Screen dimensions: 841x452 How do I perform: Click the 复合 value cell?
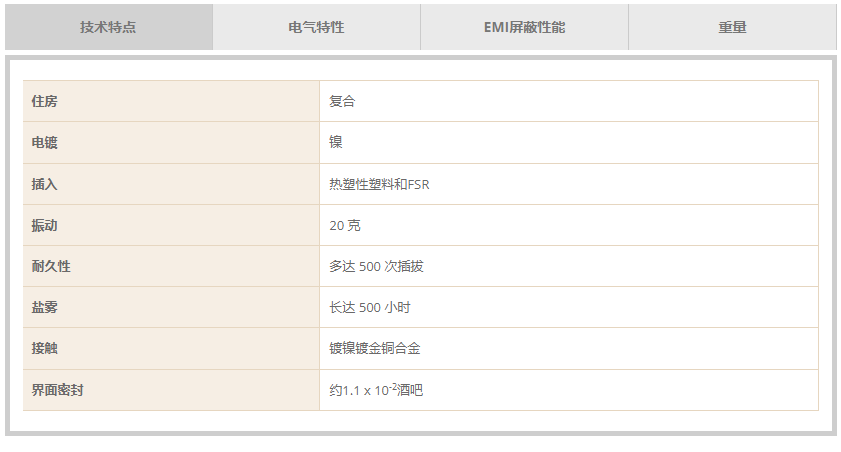tap(569, 101)
